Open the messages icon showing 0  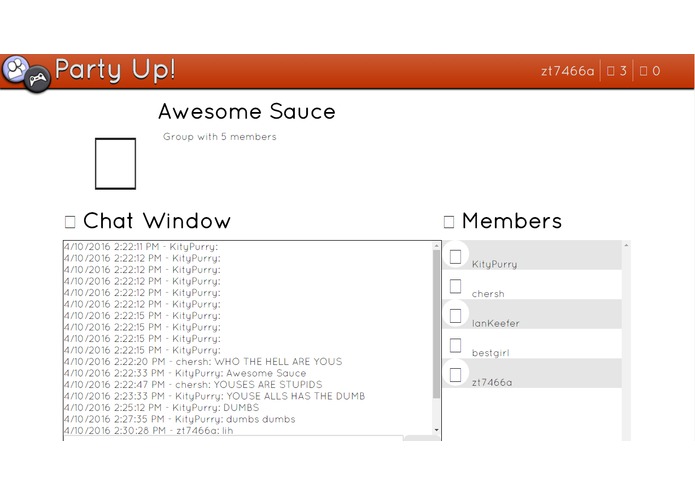point(650,71)
